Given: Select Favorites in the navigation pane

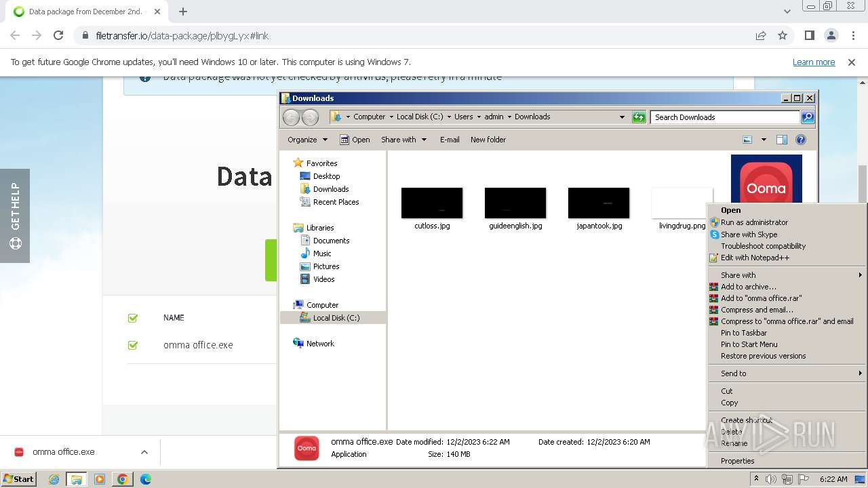Looking at the screenshot, I should 321,163.
